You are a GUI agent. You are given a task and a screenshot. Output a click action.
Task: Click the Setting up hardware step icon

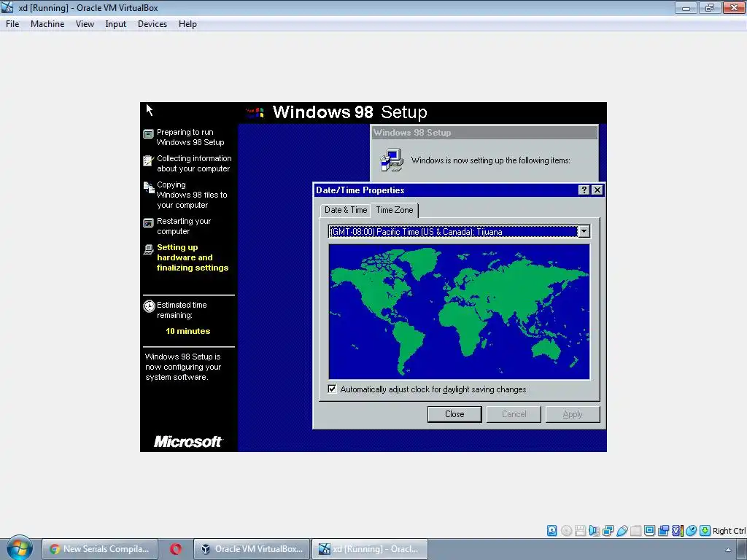(149, 249)
